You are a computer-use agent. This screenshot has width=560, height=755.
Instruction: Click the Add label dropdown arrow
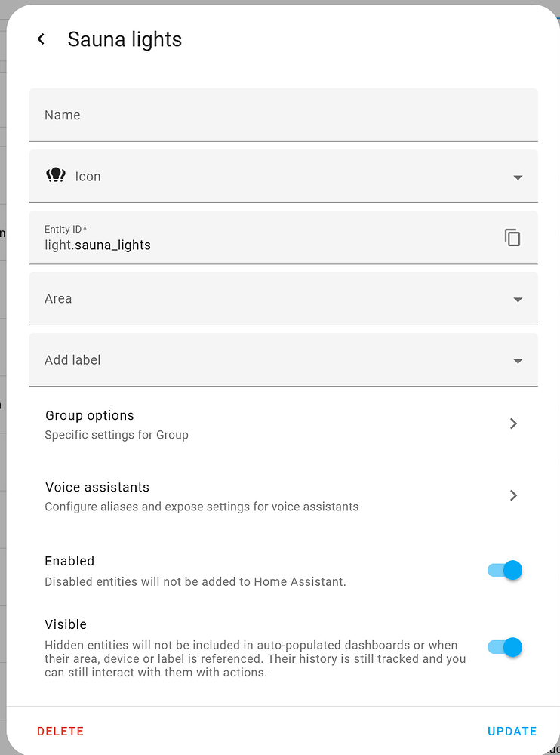[x=518, y=360]
